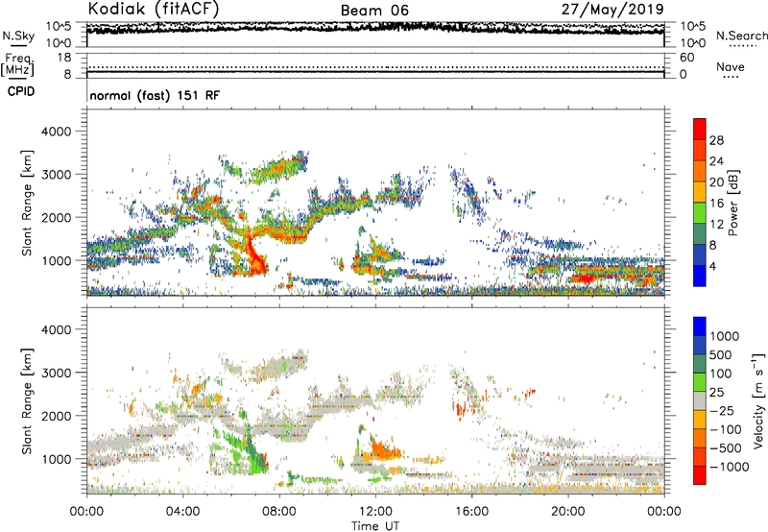Click the 'Freq. [MHz]' axis label
This screenshot has width=768, height=532.
17,64
